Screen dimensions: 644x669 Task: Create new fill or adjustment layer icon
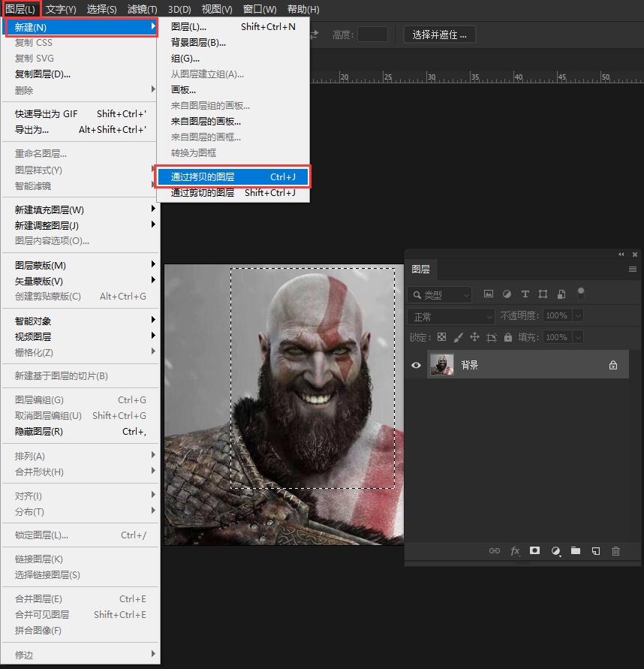[555, 551]
